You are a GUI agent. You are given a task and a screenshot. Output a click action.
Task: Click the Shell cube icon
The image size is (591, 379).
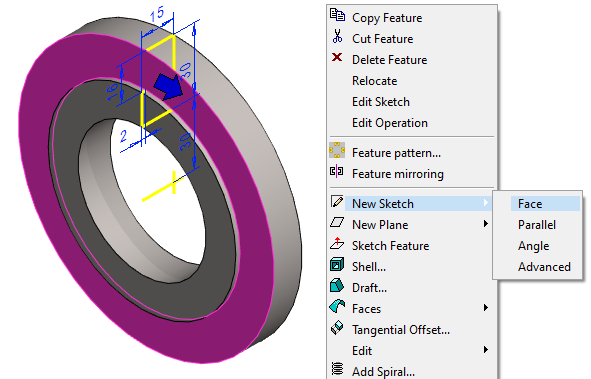(x=337, y=264)
